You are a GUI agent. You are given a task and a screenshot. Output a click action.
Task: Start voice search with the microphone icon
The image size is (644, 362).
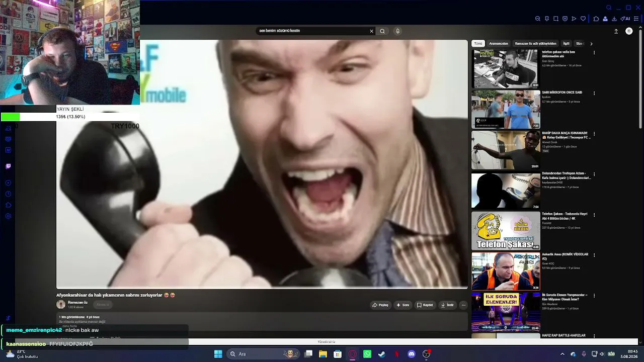[397, 31]
